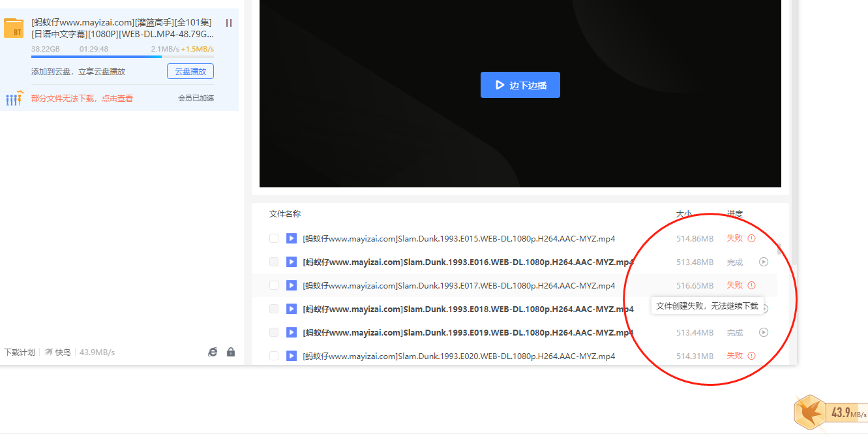Viewport: 868px width, 440px height.
Task: Play the completed E016 file
Action: coord(764,262)
